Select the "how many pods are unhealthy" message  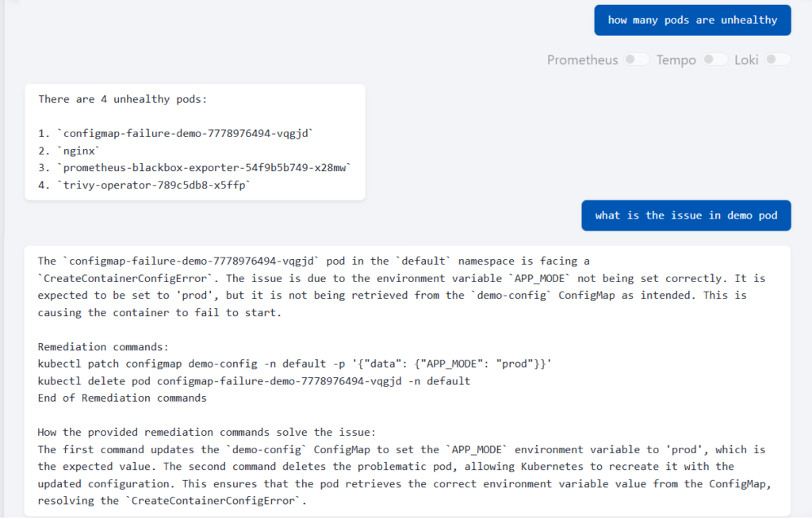coord(692,21)
